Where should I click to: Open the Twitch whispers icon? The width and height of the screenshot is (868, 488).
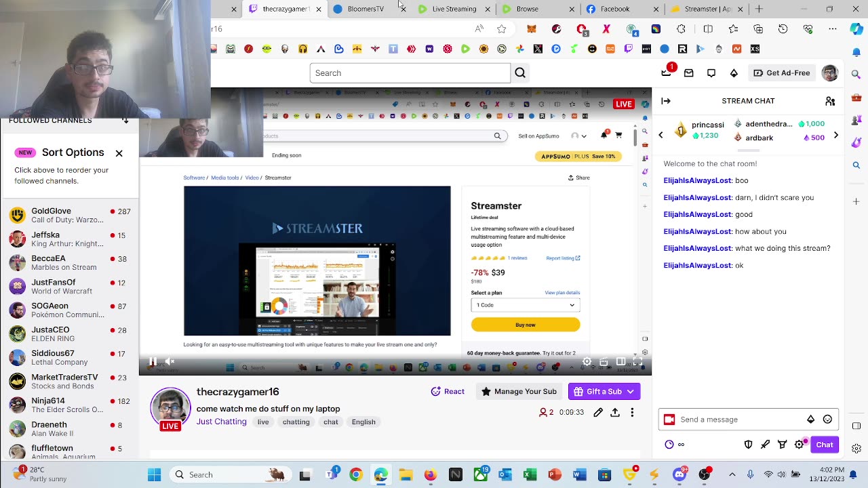[x=711, y=73]
